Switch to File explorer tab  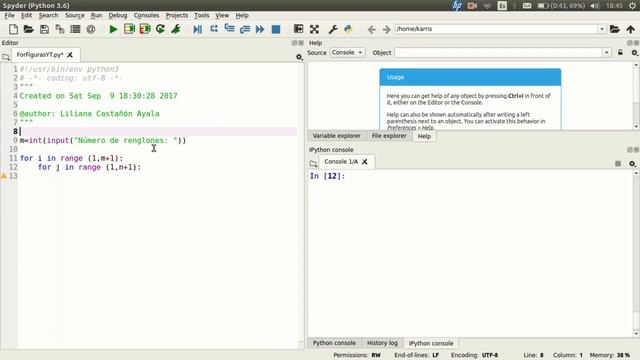click(x=389, y=136)
